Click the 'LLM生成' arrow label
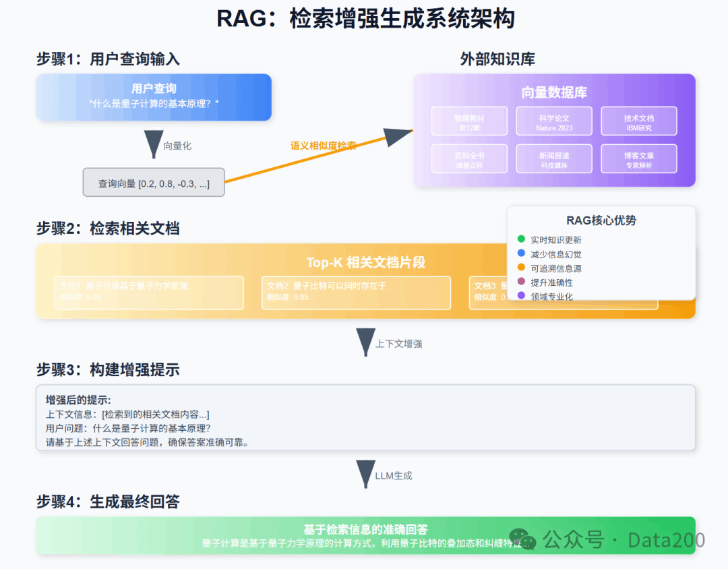 (x=394, y=476)
